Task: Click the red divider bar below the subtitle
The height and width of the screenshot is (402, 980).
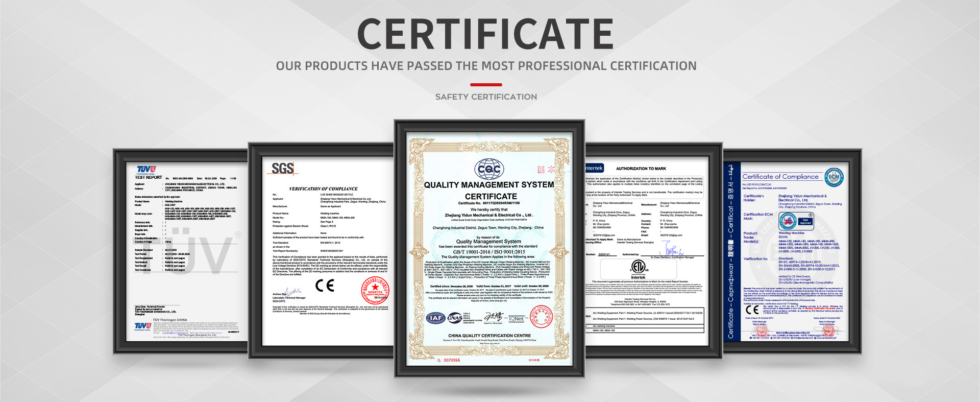Action: click(x=486, y=85)
